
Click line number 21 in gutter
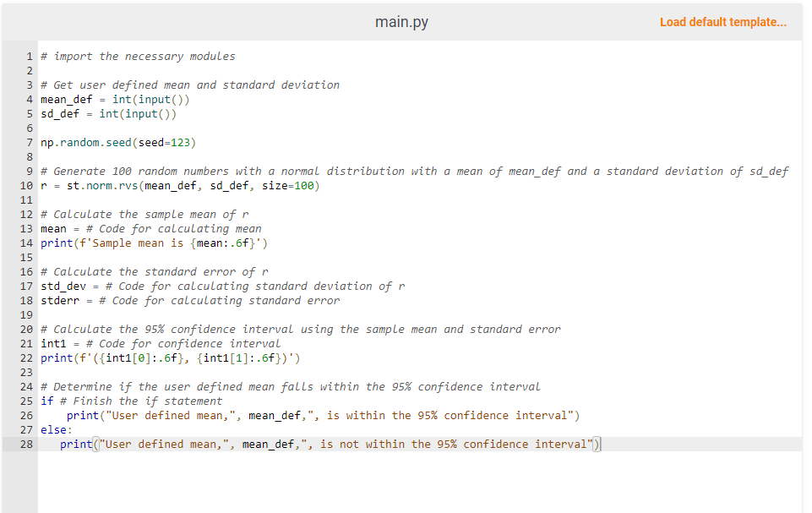click(x=26, y=344)
